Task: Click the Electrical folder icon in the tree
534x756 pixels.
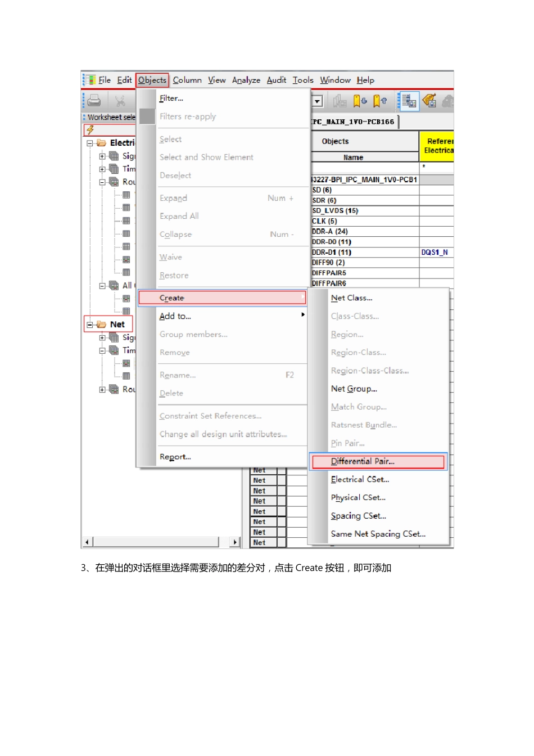Action: [x=101, y=143]
